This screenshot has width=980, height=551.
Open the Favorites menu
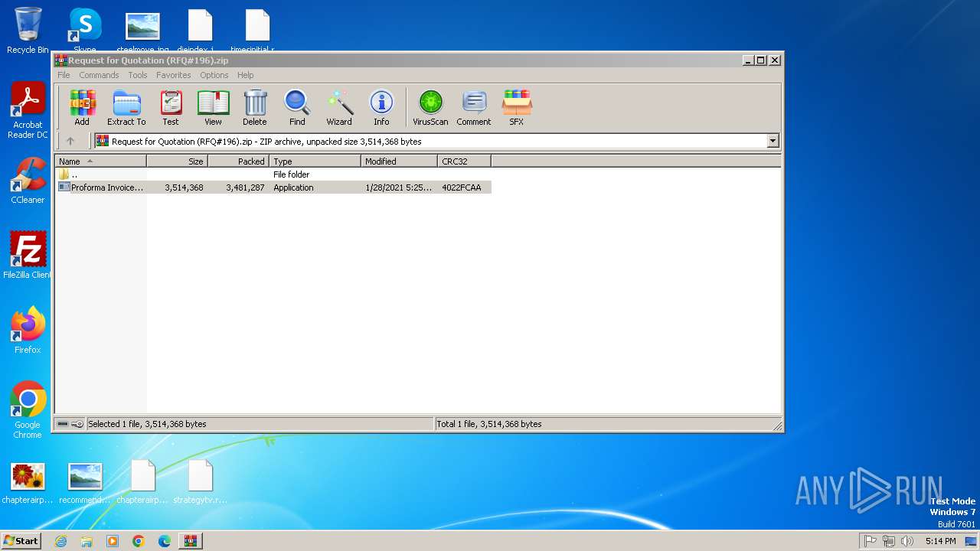pos(174,75)
